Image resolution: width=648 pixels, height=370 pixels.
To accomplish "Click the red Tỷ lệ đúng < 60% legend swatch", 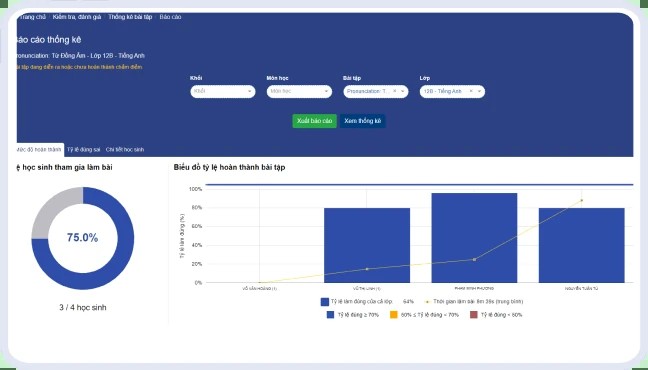I will click(x=474, y=315).
